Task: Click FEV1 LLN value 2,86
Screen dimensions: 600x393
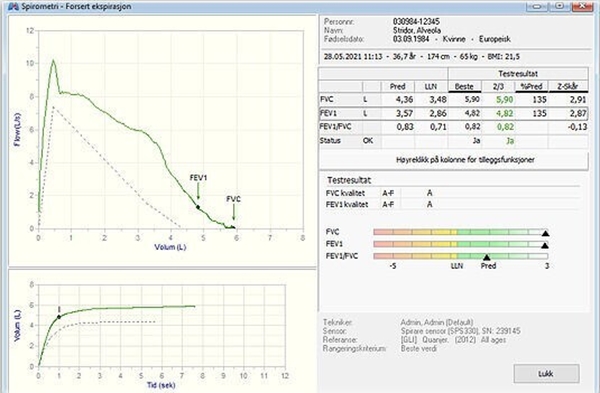Action: pyautogui.click(x=438, y=113)
